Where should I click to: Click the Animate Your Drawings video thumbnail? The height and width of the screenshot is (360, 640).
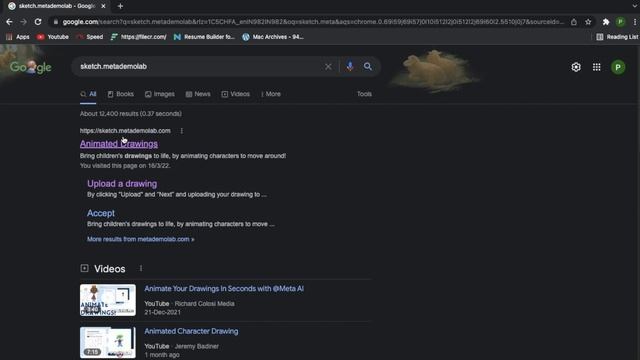coord(108,300)
